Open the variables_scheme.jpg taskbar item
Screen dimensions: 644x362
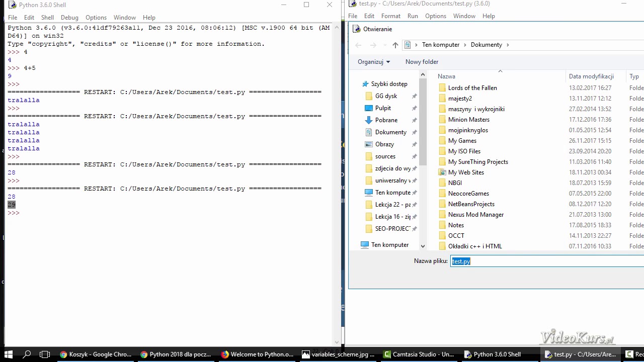click(338, 354)
